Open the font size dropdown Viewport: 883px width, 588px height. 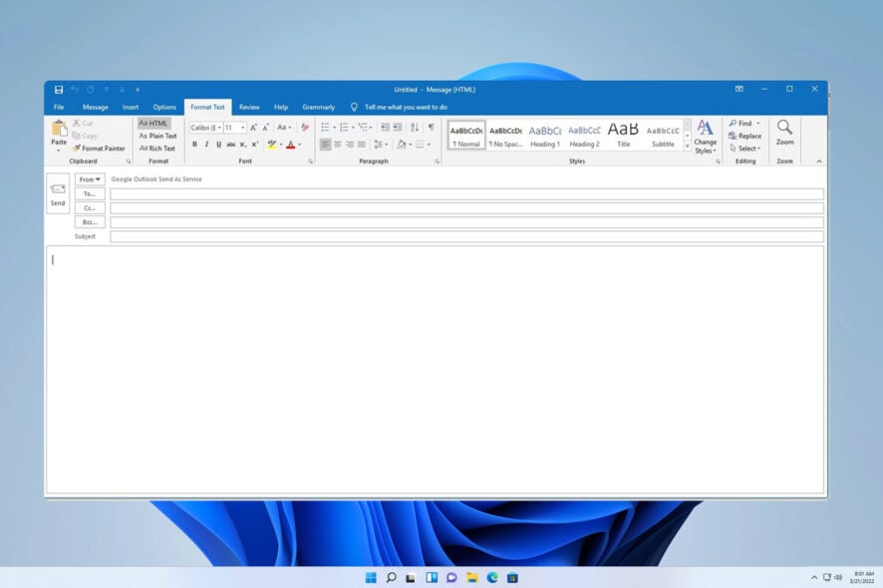point(242,127)
